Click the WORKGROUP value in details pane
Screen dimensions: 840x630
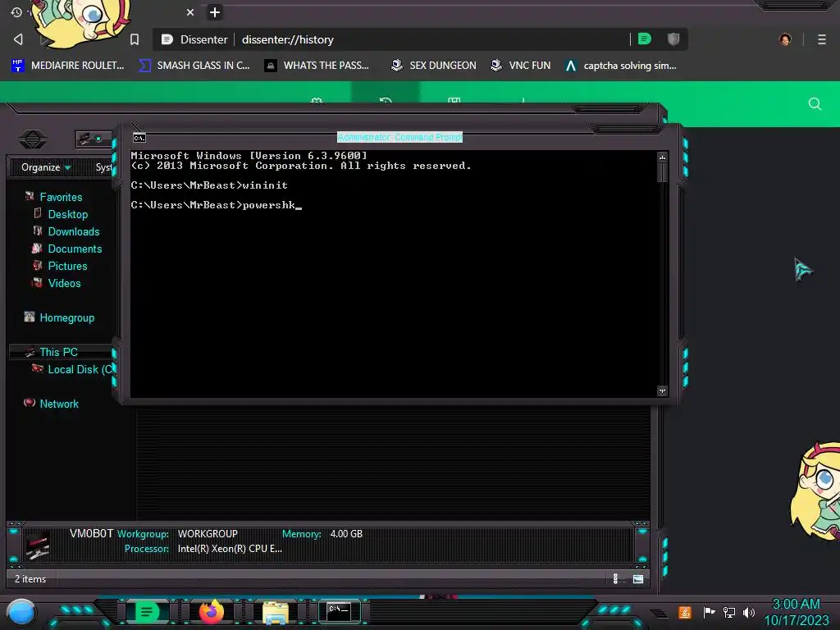pos(208,534)
